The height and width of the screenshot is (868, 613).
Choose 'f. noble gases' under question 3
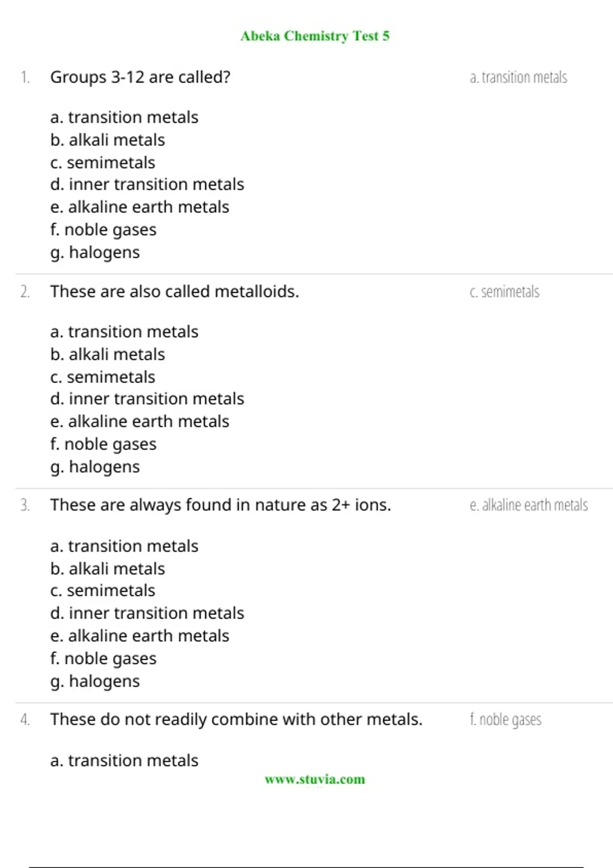coord(103,659)
